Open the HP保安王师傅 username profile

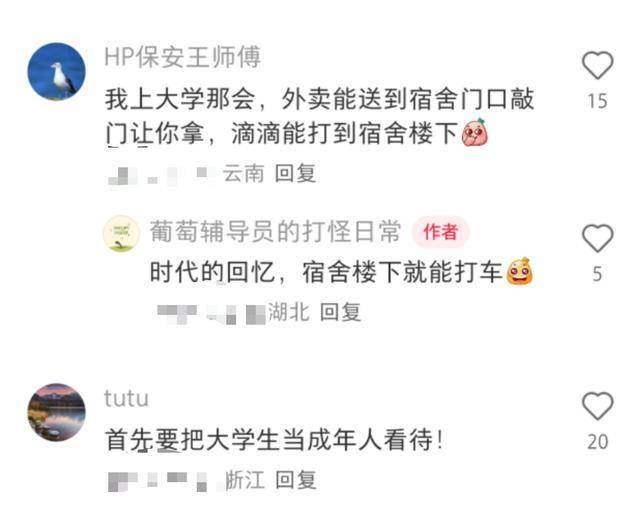182,57
